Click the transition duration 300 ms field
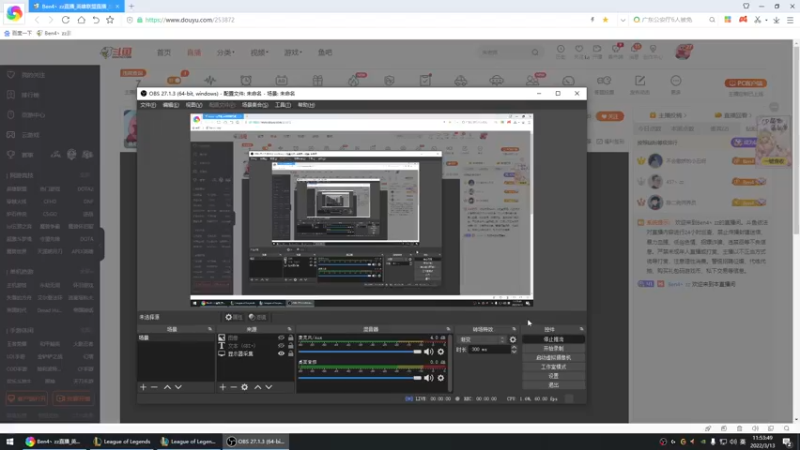The width and height of the screenshot is (800, 450). tap(490, 349)
